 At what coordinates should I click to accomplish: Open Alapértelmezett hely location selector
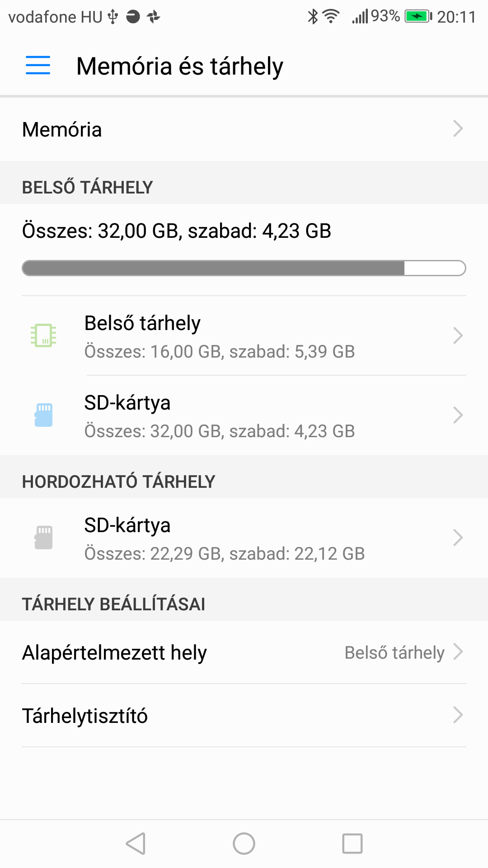(244, 652)
